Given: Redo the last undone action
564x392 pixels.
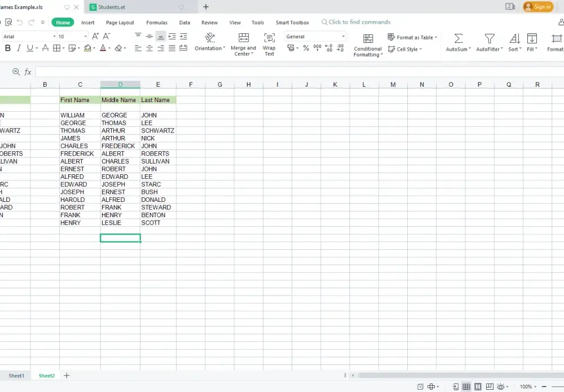Looking at the screenshot, I should [31, 23].
